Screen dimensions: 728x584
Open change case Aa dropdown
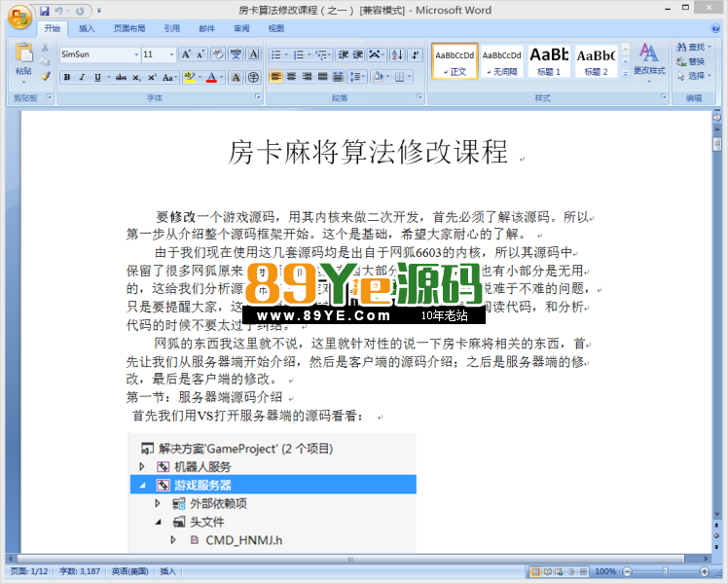click(170, 77)
